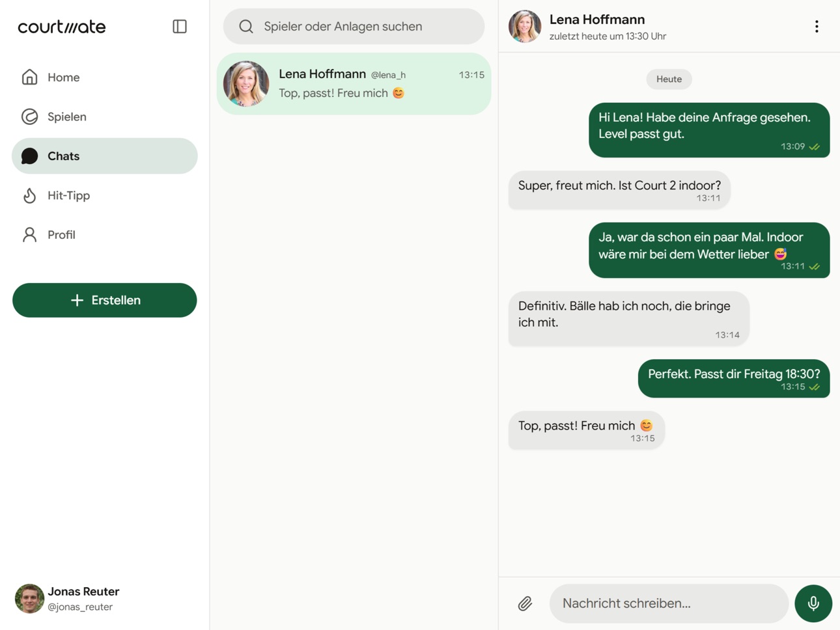Click the read receipt checkmarks at 13:09
This screenshot has width=840, height=630.
(815, 147)
